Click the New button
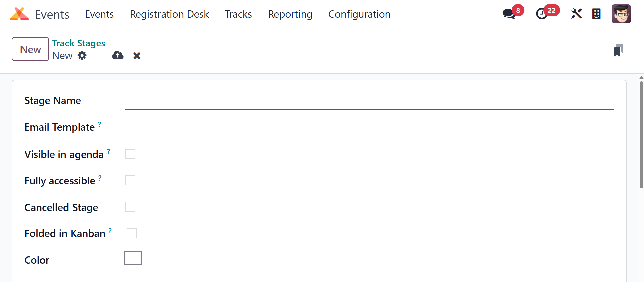 point(31,49)
